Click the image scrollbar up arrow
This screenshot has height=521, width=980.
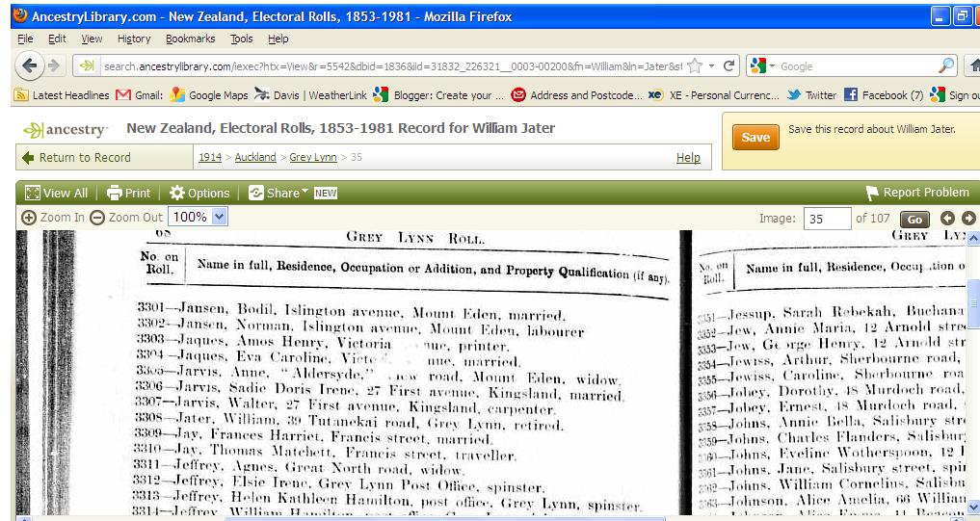point(973,239)
